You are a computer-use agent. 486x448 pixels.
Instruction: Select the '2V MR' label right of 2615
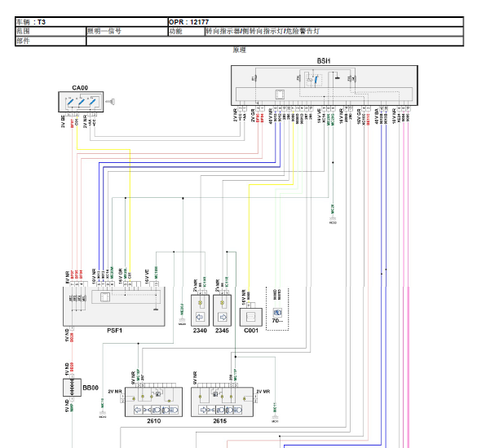click(263, 392)
